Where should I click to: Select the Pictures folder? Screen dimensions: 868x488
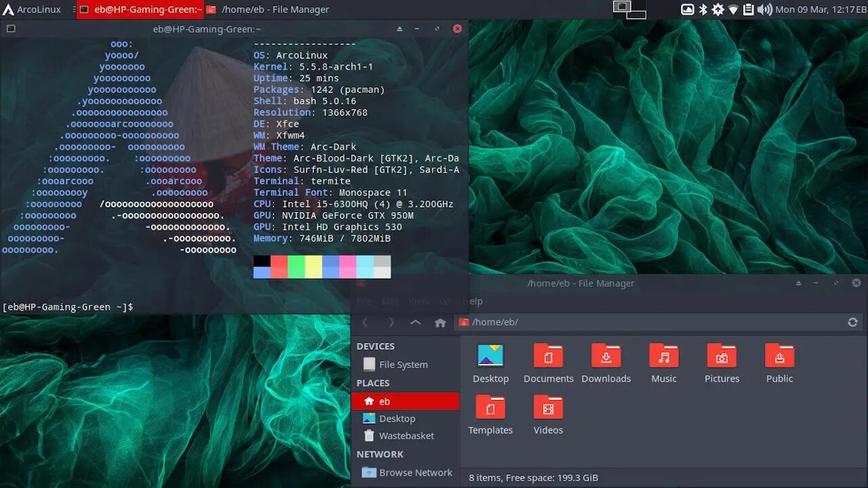pyautogui.click(x=722, y=364)
